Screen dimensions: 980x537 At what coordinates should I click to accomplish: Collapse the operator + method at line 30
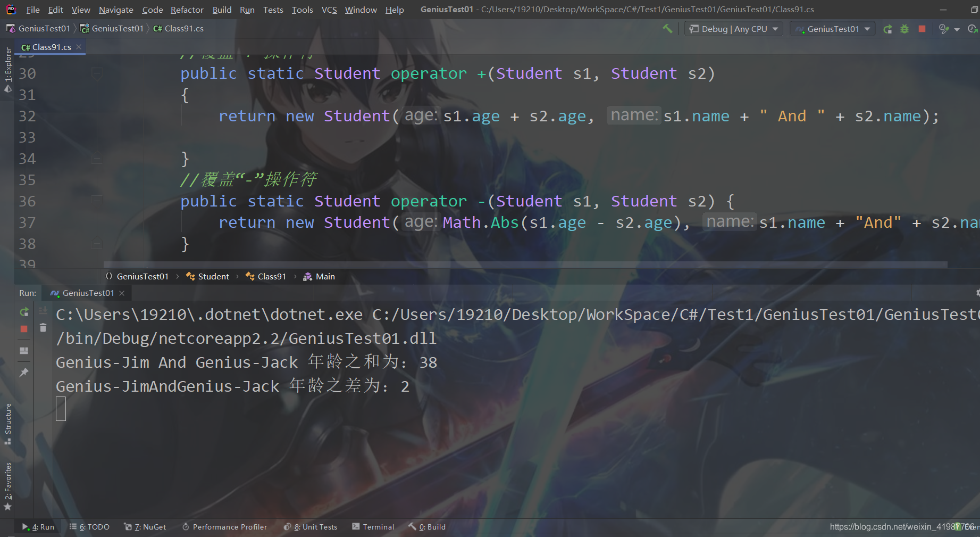[97, 73]
